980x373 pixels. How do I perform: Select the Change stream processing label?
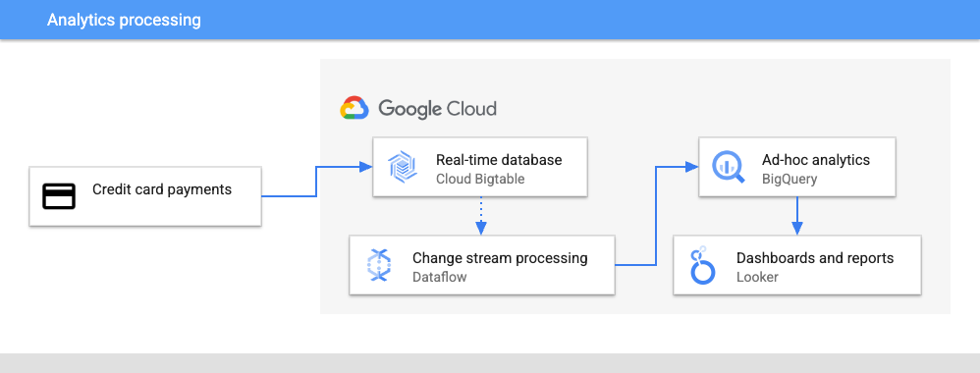500,258
